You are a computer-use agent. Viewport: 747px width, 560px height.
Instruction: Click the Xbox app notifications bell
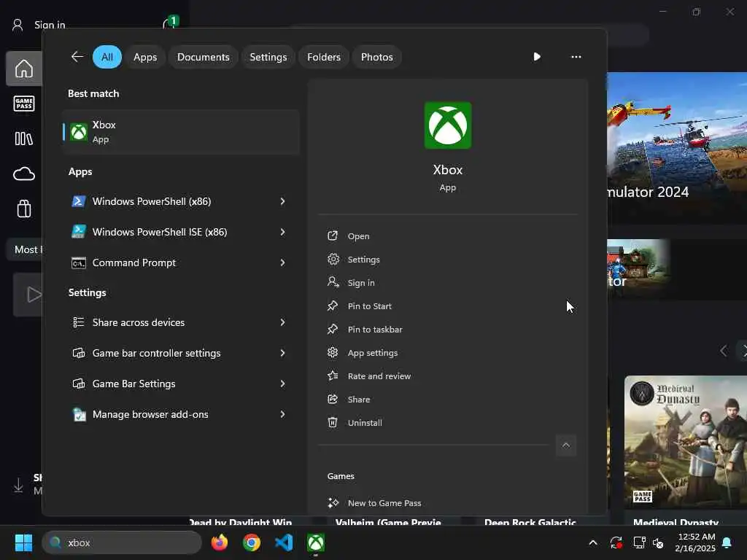point(169,23)
